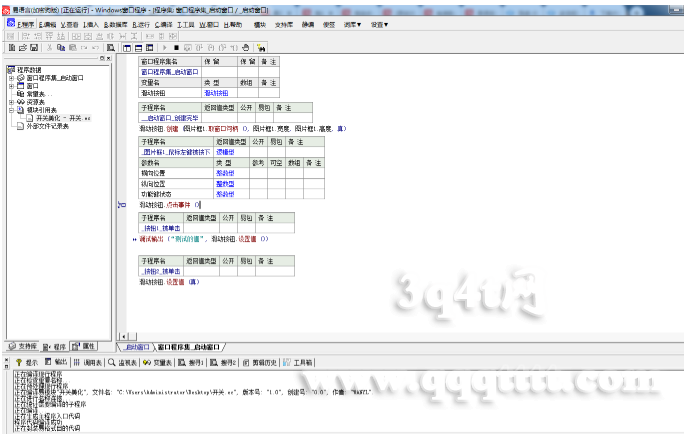Open the I.插入 menu

tap(91, 25)
